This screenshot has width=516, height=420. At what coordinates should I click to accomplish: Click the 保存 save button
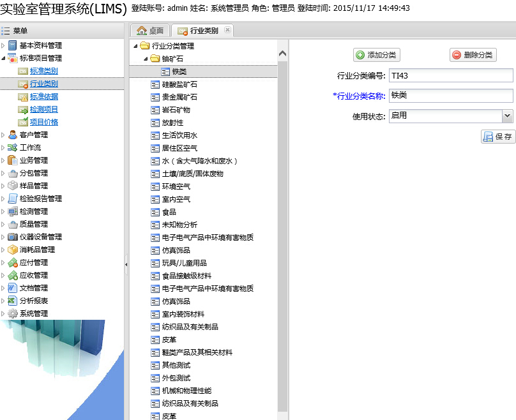(497, 137)
